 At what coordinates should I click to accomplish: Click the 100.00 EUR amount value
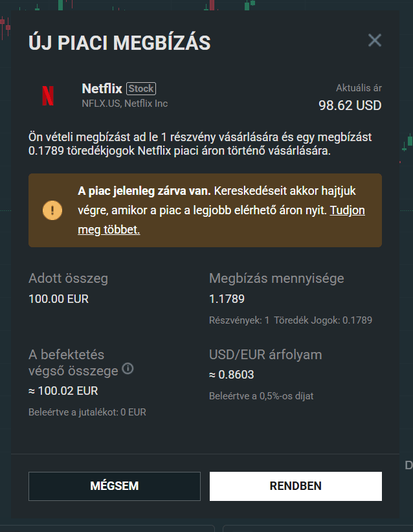click(58, 299)
